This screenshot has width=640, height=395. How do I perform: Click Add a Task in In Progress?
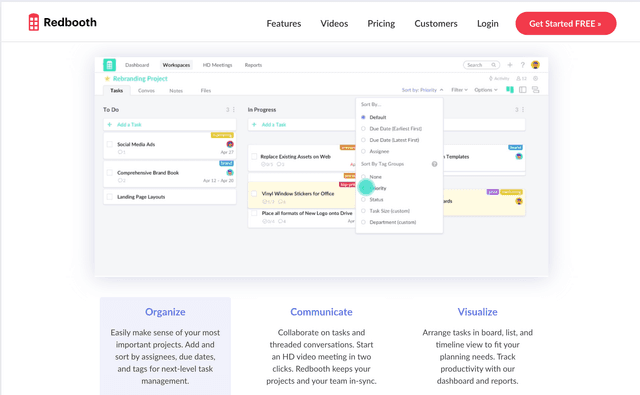pos(302,124)
